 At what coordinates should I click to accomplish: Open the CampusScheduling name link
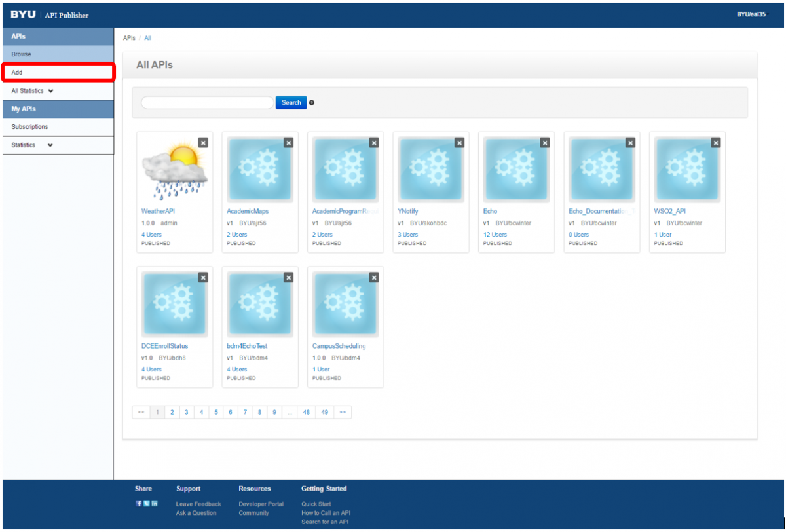[x=339, y=346]
